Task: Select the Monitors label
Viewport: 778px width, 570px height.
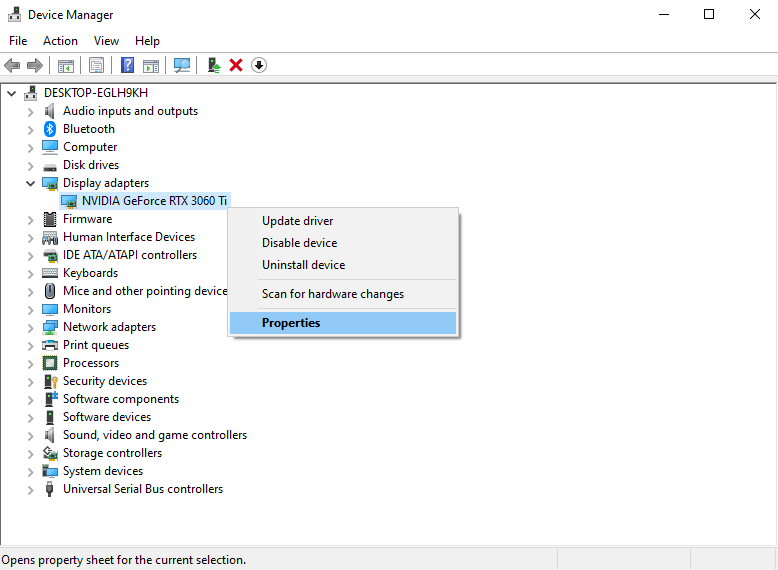Action: point(87,309)
